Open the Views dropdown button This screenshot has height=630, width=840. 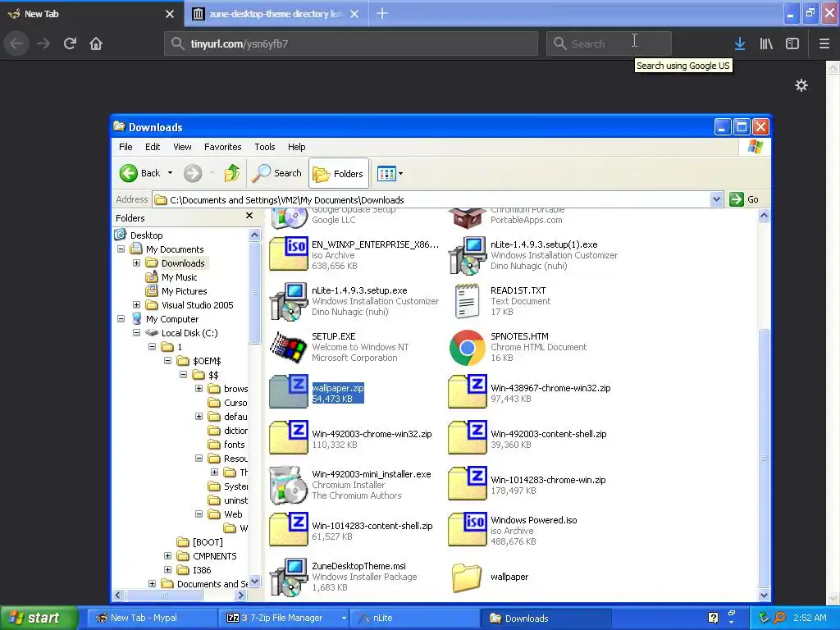(390, 173)
